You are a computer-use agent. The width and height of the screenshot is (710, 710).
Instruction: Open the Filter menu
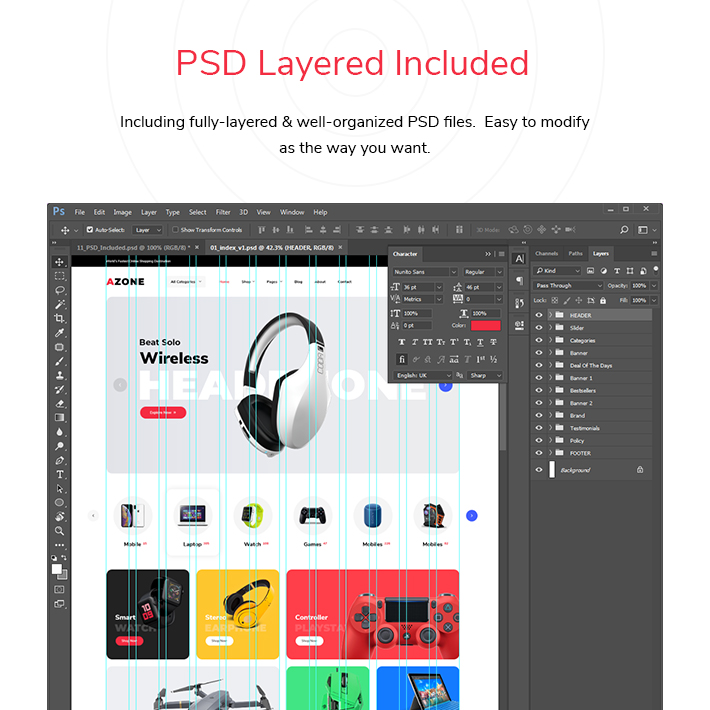tap(223, 212)
